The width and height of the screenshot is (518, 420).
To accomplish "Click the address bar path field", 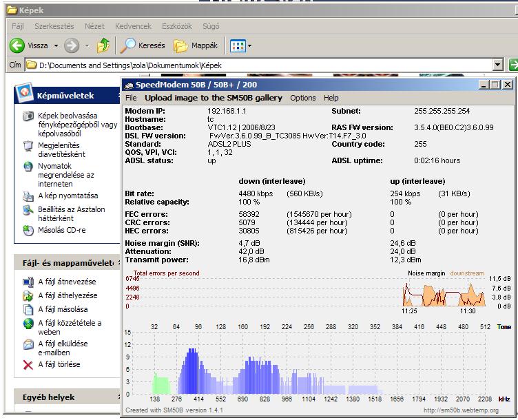I will (x=259, y=65).
